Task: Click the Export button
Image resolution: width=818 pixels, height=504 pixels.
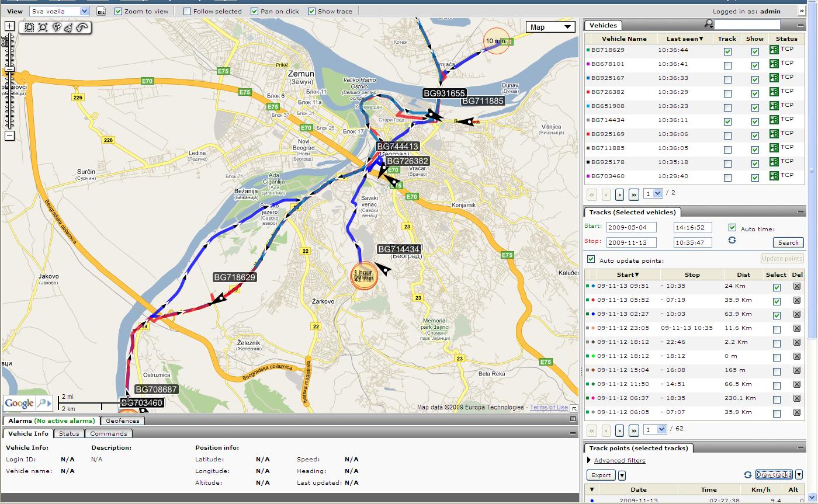Action: pyautogui.click(x=601, y=475)
